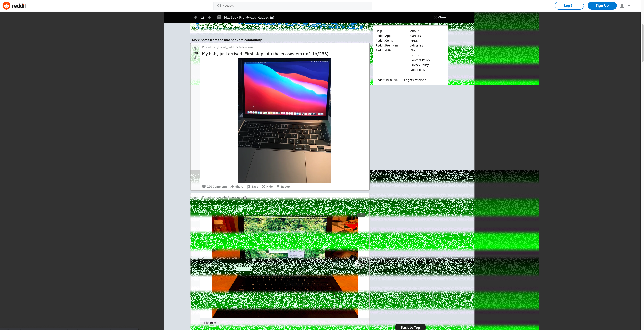Screen dimensions: 644x330
Task: Downvote the post in the black header bar
Action: (x=210, y=17)
